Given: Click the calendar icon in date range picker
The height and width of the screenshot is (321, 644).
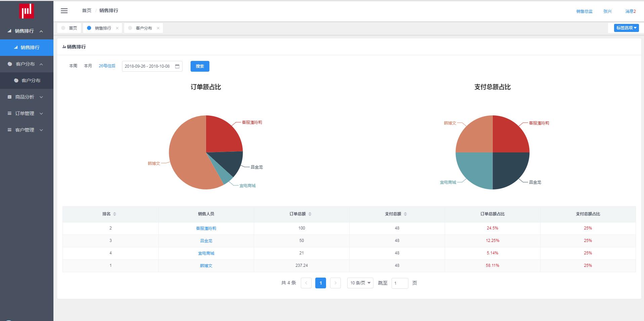Looking at the screenshot, I should [177, 66].
